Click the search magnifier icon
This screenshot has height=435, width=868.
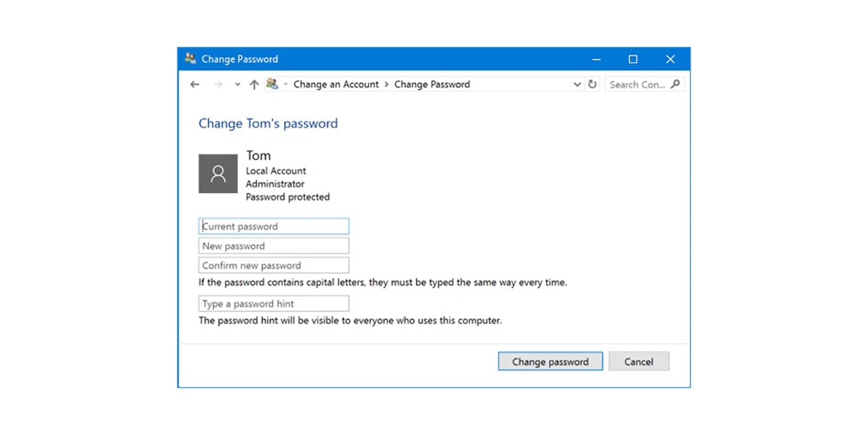(676, 84)
